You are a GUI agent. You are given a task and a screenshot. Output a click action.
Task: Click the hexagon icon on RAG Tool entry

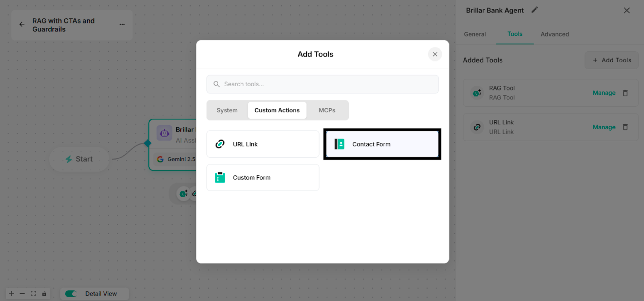point(477,93)
